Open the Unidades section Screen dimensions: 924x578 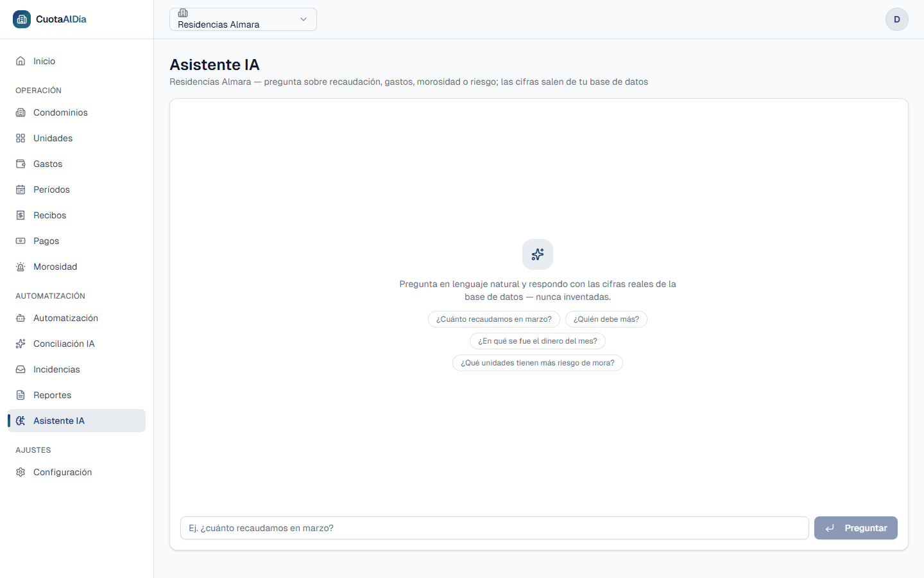click(77, 138)
